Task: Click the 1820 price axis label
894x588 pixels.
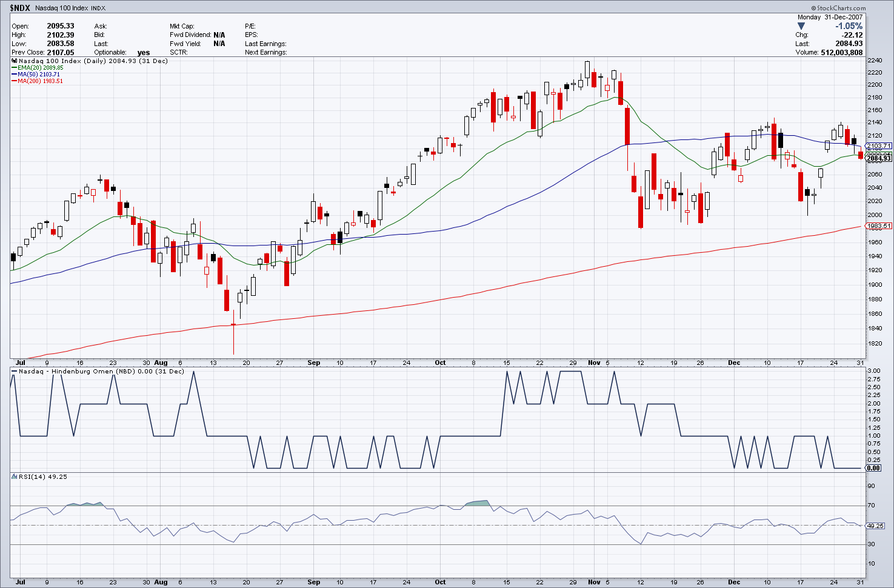Action: 875,343
